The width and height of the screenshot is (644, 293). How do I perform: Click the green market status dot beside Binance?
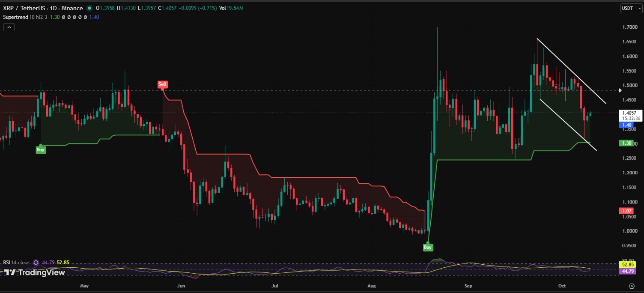89,8
